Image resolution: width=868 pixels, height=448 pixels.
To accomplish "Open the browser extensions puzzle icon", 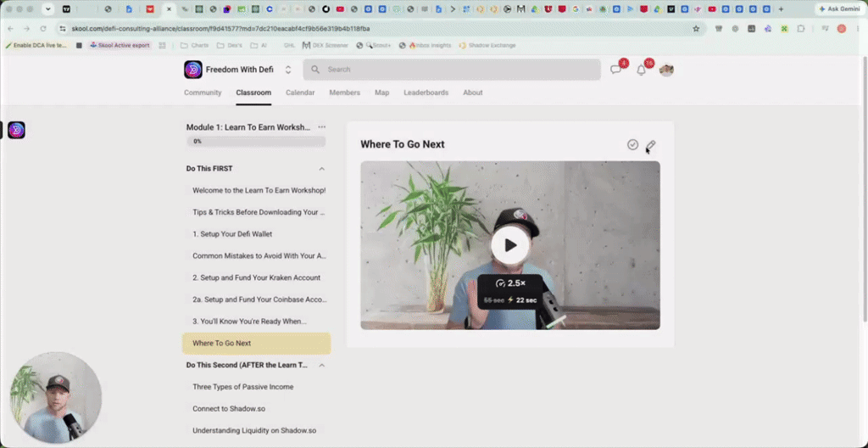I will coord(801,29).
